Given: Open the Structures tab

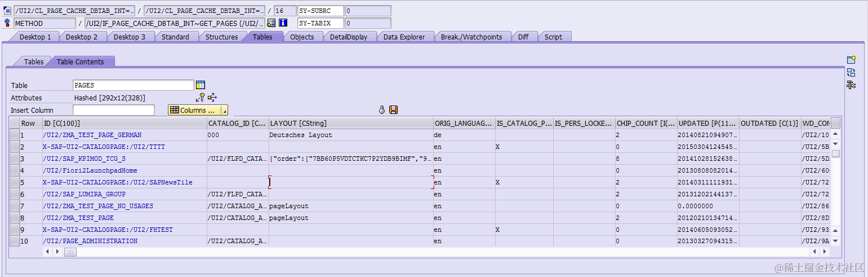Looking at the screenshot, I should (221, 37).
